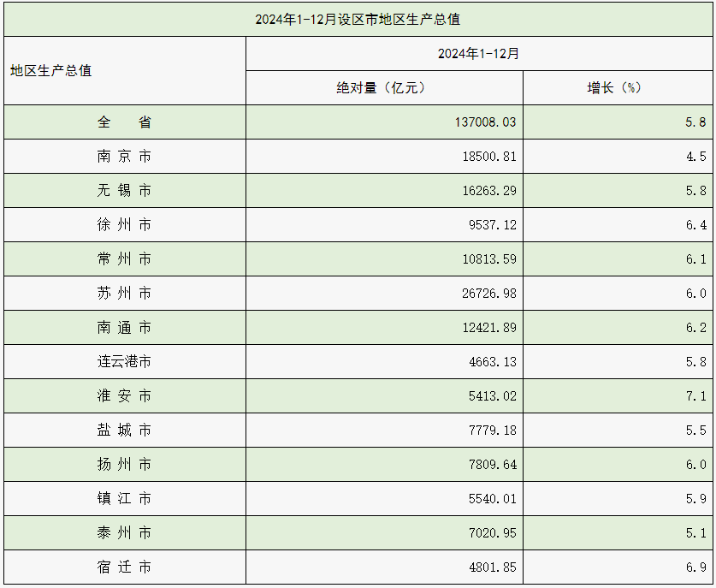The height and width of the screenshot is (588, 716).
Task: Click the table title 2024年1-12月设区市地区生产总值
Action: [x=358, y=18]
